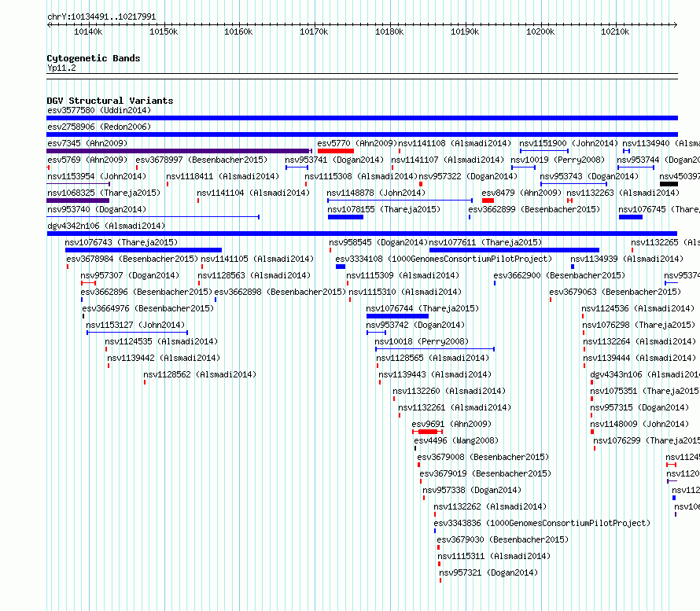Viewport: 700px width, 611px height.
Task: Click esv3343836 (1000GenomesConsortiumPilotProject) label
Action: [542, 523]
